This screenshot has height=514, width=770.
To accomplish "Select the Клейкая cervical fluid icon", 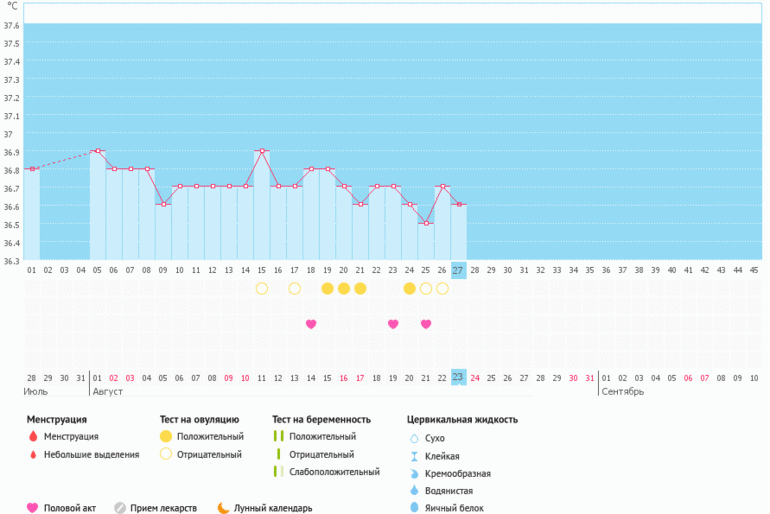I will tap(414, 456).
